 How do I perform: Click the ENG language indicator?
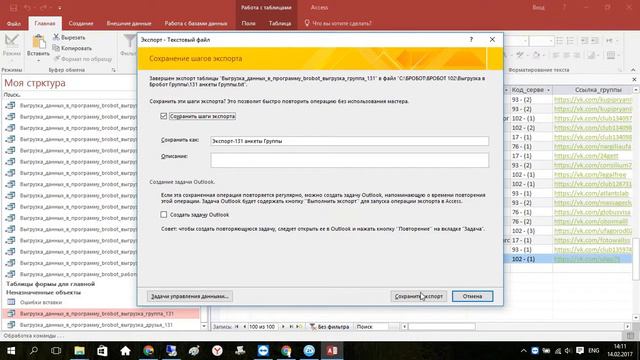pos(593,351)
